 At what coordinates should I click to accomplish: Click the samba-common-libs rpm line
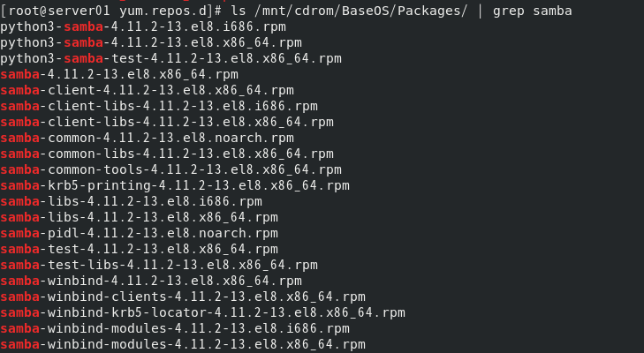[167, 154]
